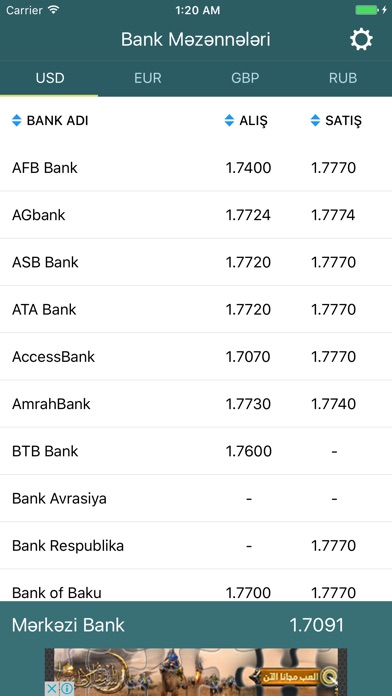Select the BTB Bank row
This screenshot has width=392, height=696.
[x=196, y=451]
